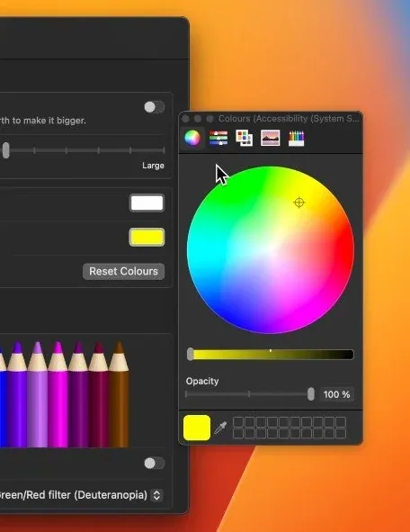Open the yellow pointer fill colour well
Image resolution: width=410 pixels, height=532 pixels.
[x=147, y=237]
